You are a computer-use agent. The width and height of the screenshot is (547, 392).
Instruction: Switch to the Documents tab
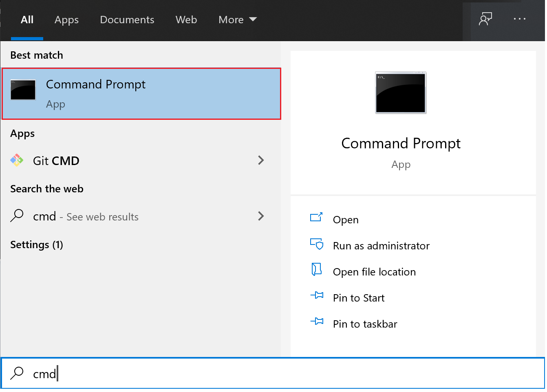(x=127, y=20)
